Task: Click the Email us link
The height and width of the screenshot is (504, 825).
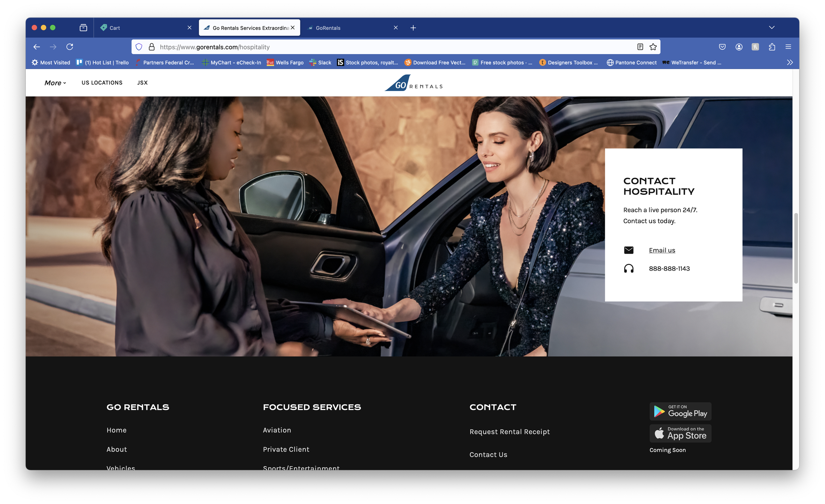Action: (662, 250)
